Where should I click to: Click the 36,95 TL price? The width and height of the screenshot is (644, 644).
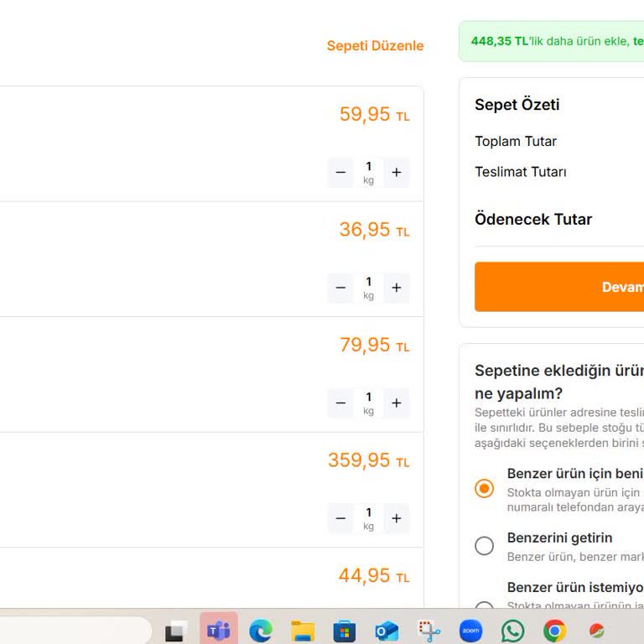374,230
